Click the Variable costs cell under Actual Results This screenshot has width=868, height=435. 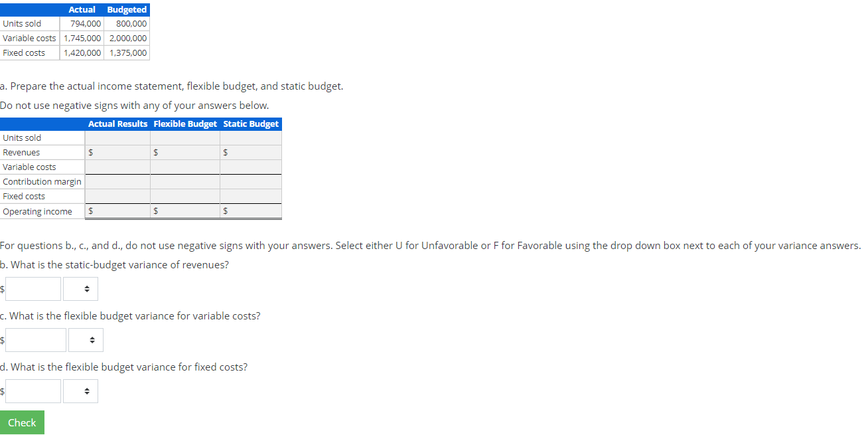tap(117, 167)
